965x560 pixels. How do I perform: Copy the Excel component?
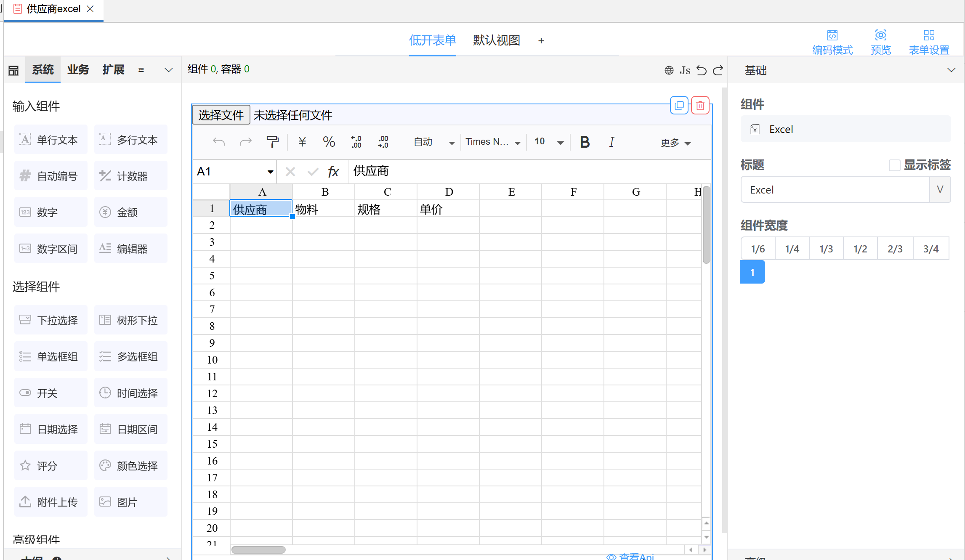(679, 106)
